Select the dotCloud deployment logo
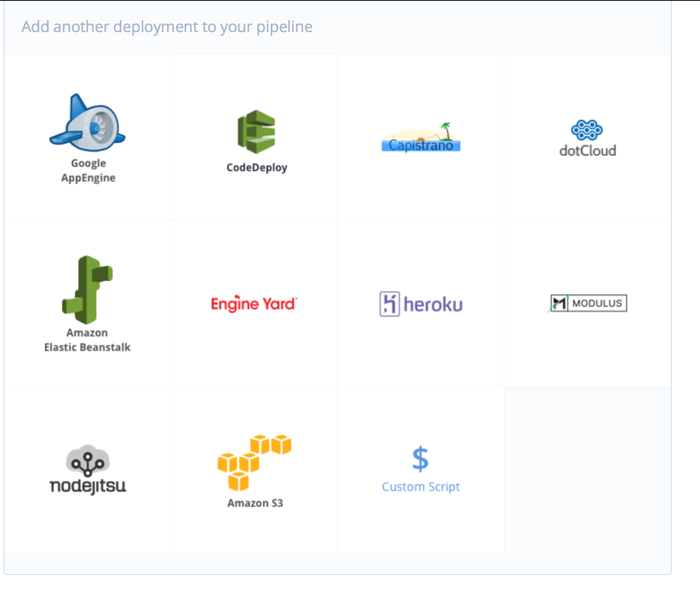 coord(587,138)
